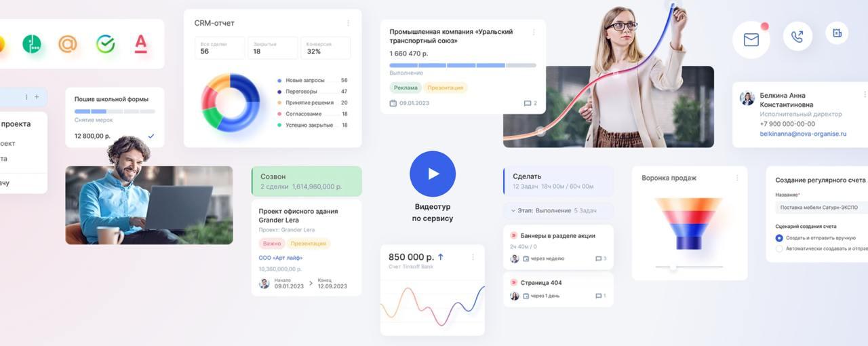
Task: Click comments icon on Баннеры в разделе акции
Action: [x=598, y=258]
